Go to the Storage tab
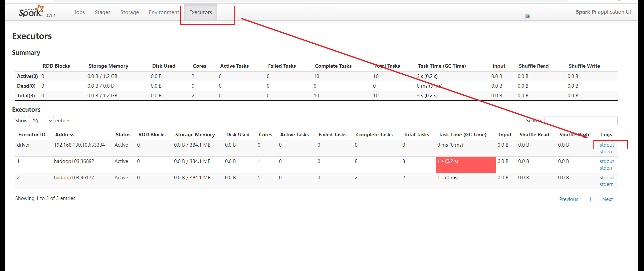The image size is (644, 271). tap(129, 12)
